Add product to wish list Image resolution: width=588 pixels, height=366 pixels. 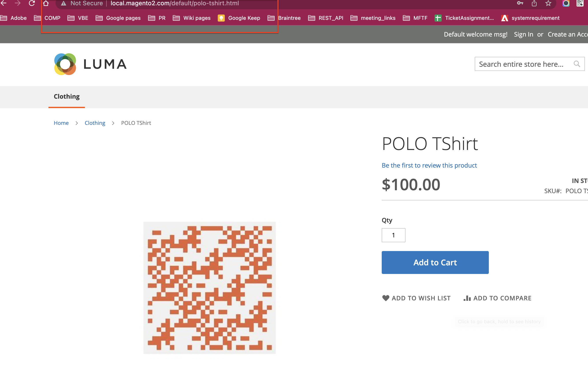(416, 298)
